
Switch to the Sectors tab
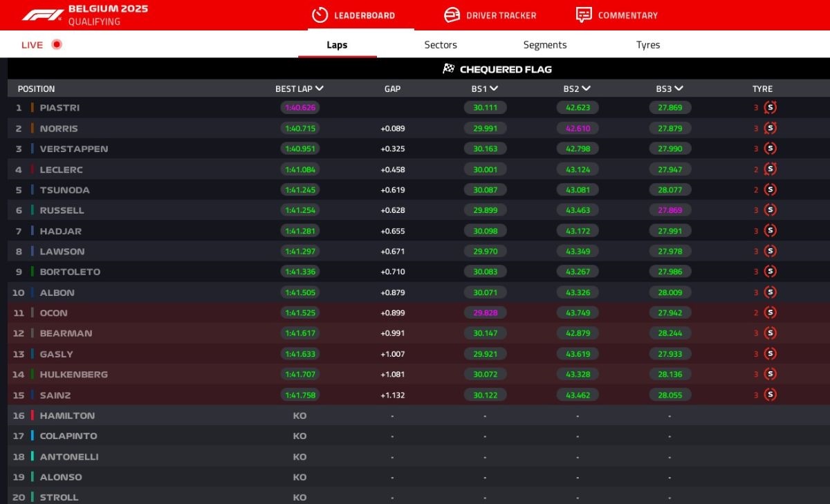click(441, 45)
